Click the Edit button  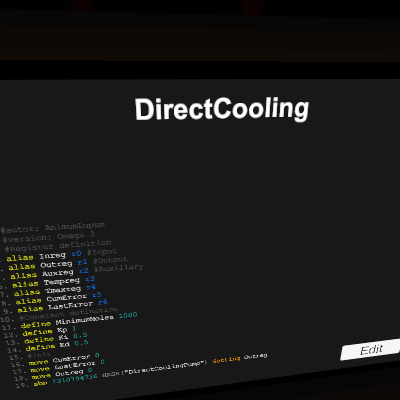(371, 350)
